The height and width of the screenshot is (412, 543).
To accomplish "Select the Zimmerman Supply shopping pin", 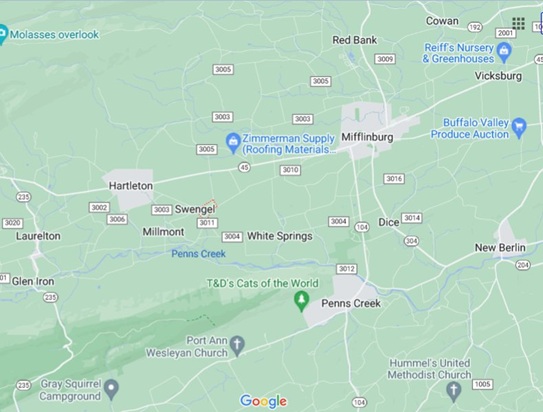I will tap(233, 143).
